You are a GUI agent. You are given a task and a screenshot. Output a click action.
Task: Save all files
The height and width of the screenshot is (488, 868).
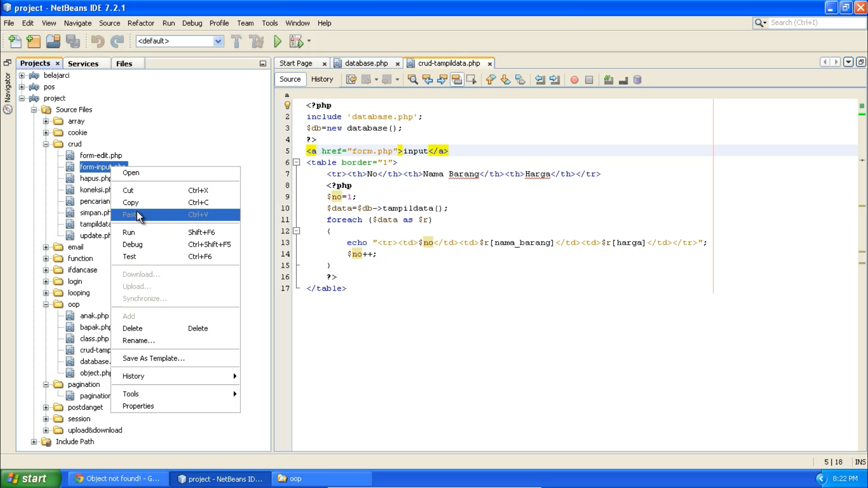73,41
